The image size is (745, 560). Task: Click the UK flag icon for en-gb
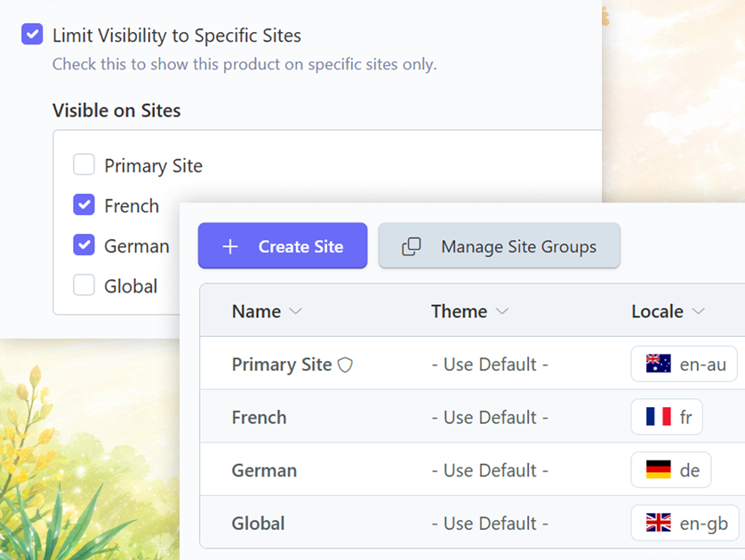pos(658,523)
